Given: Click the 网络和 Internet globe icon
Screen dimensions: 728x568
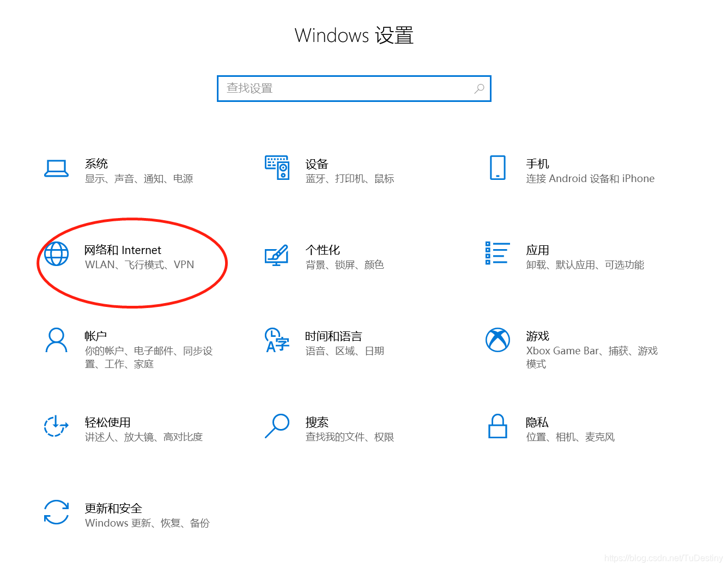Looking at the screenshot, I should pos(56,254).
